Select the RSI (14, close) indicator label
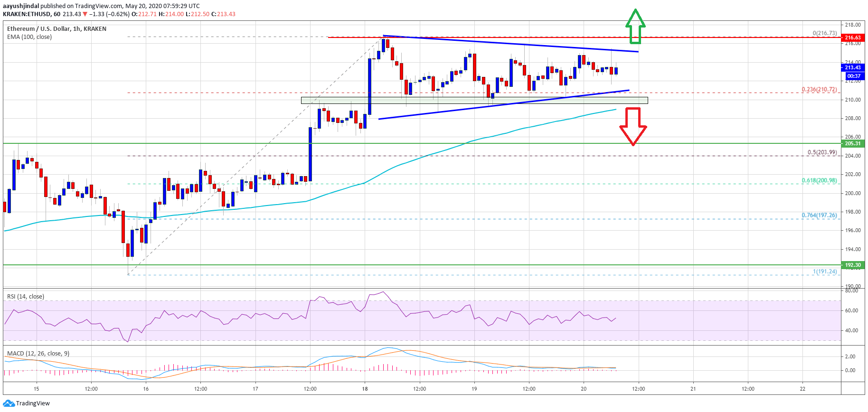868x412 pixels. (x=26, y=297)
